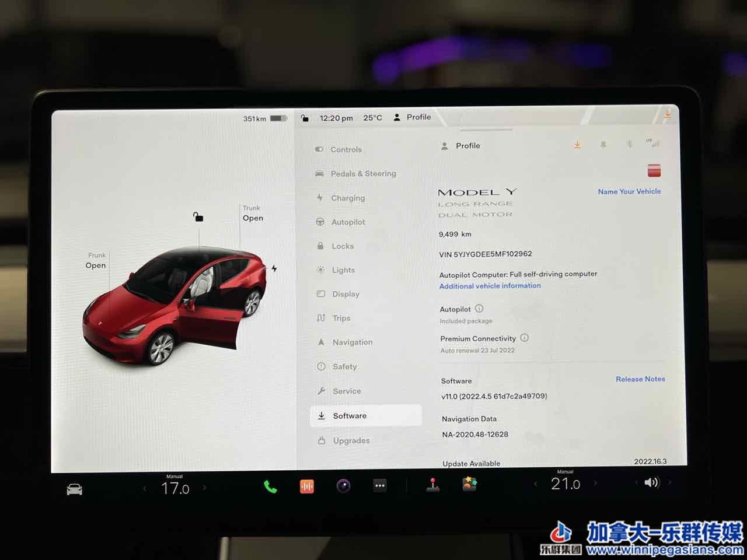Image resolution: width=747 pixels, height=560 pixels.
Task: Tap the battery indicator beside 351 km
Action: click(x=278, y=118)
